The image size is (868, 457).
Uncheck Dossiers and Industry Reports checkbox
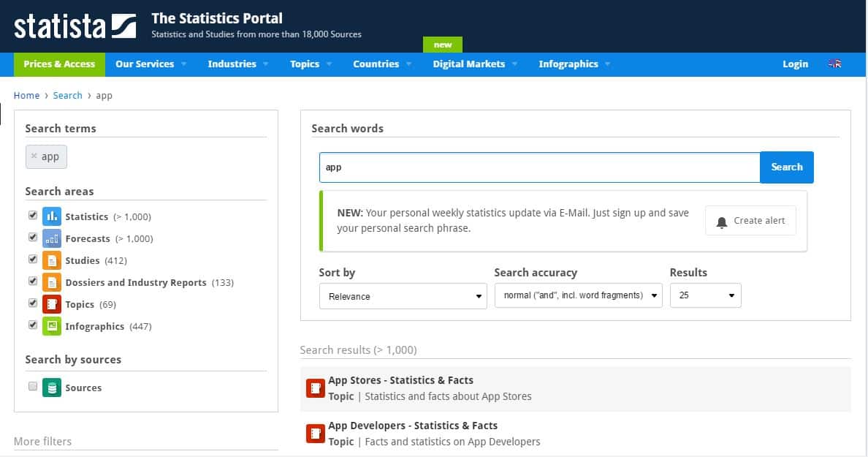33,281
